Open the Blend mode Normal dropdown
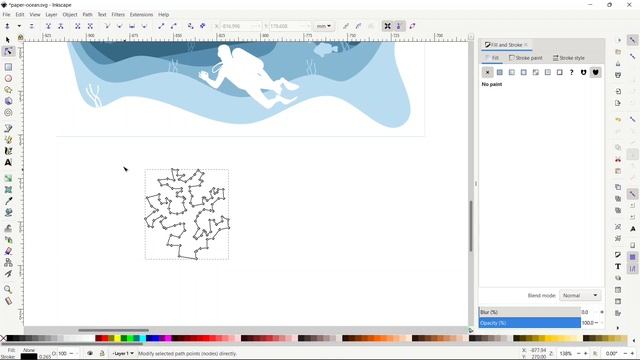This screenshot has height=360, width=640. tap(580, 296)
